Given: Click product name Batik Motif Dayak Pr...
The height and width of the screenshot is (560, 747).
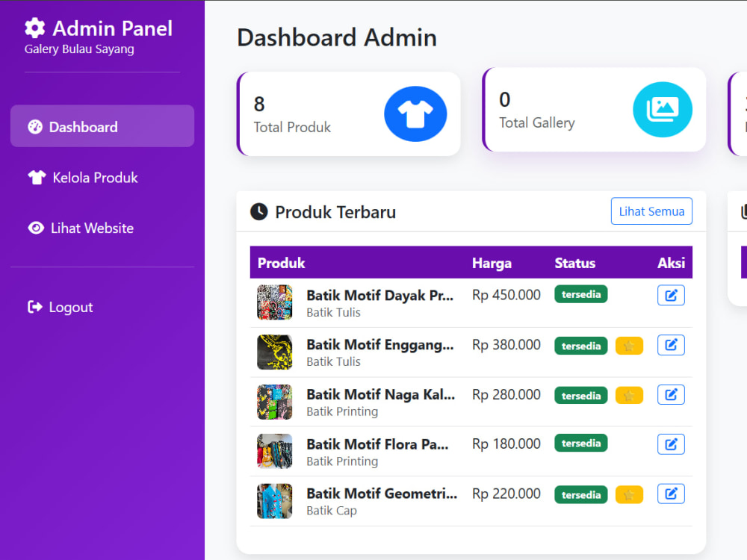Looking at the screenshot, I should pyautogui.click(x=379, y=295).
